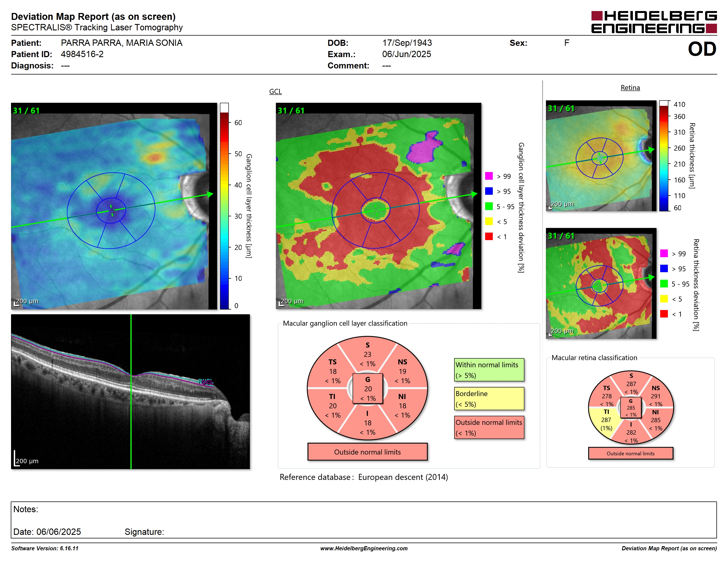Click the underlined Retina heading
Screen dimensions: 728x563
coord(630,88)
